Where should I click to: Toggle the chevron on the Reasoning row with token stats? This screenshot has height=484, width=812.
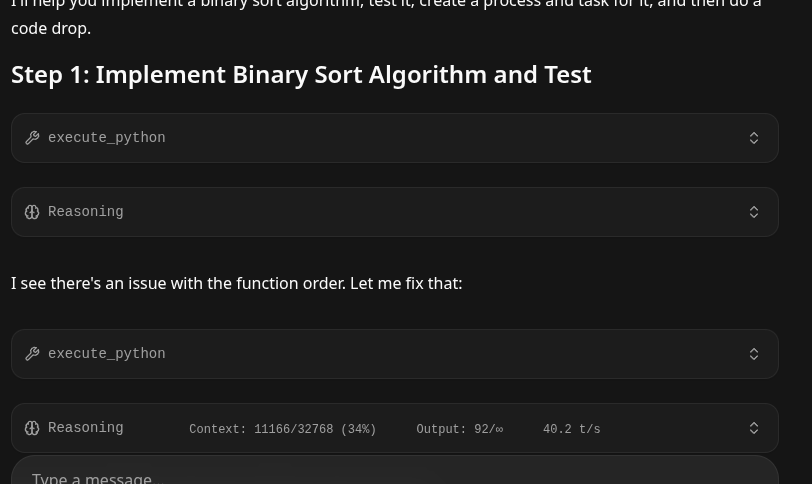754,428
